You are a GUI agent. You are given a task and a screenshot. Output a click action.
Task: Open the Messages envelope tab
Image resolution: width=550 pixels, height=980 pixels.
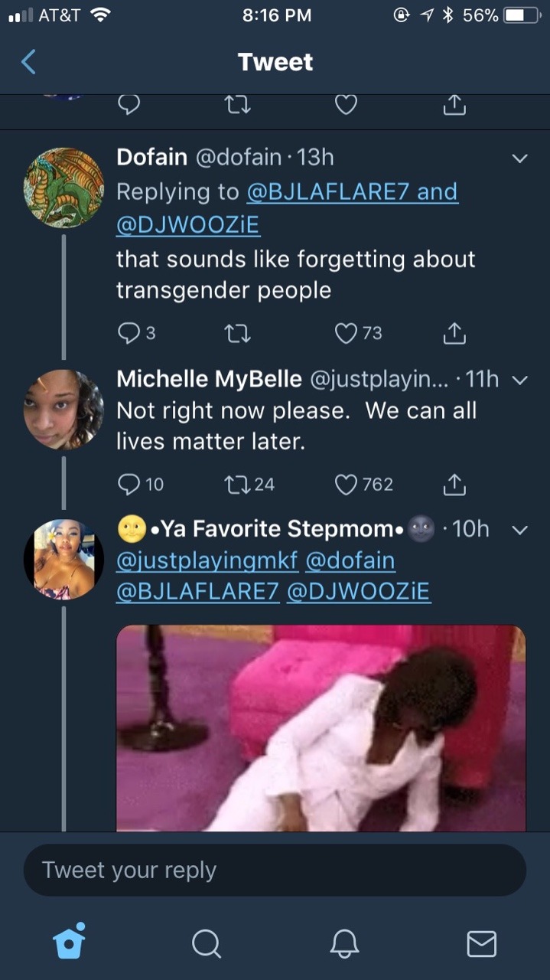481,943
